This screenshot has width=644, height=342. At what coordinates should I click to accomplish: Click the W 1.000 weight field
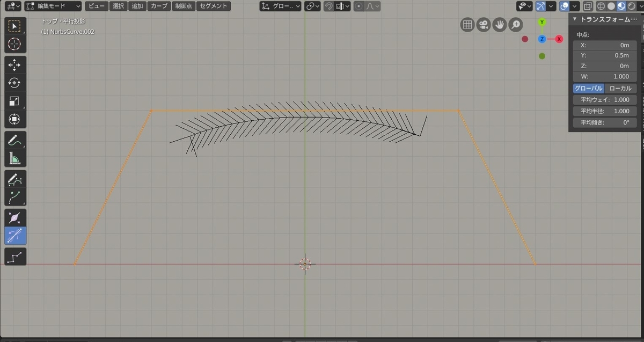[x=605, y=76]
